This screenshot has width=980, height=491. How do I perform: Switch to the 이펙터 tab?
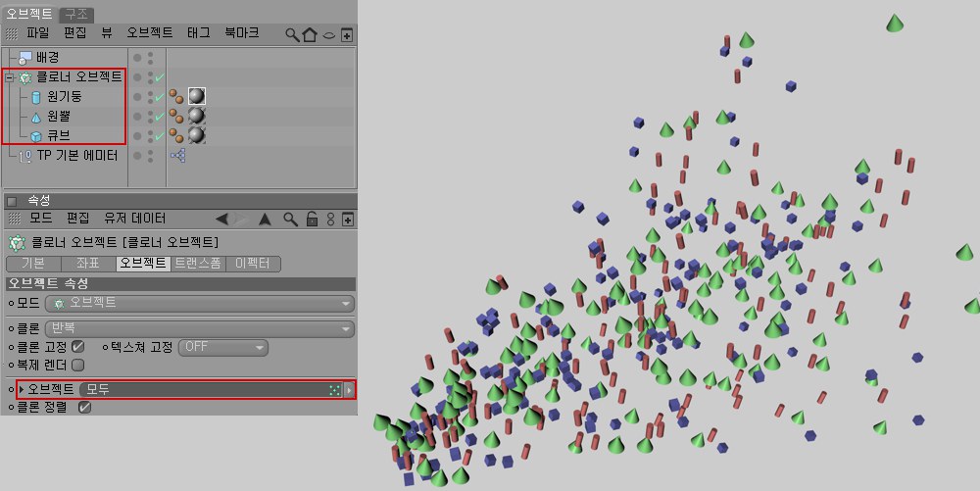[253, 264]
